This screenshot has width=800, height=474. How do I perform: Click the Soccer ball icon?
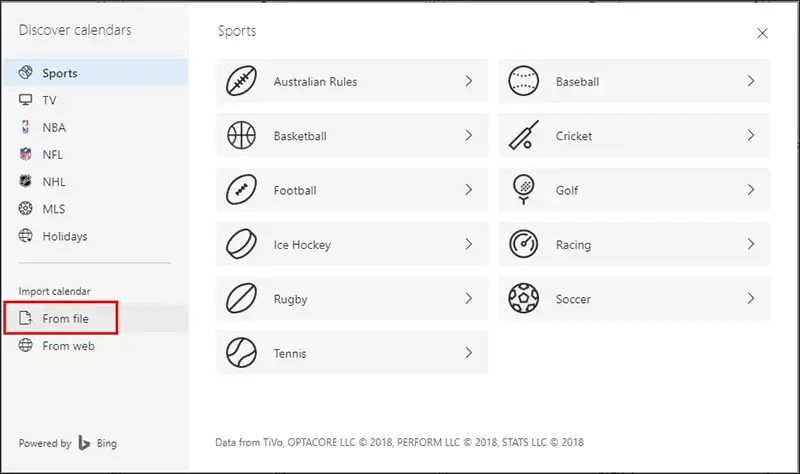(x=524, y=299)
